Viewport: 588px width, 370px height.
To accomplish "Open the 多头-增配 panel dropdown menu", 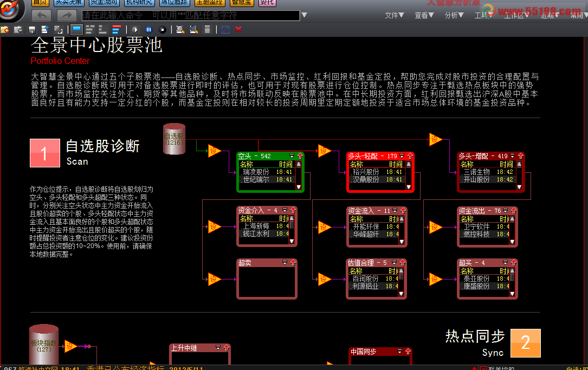I will tap(512, 155).
